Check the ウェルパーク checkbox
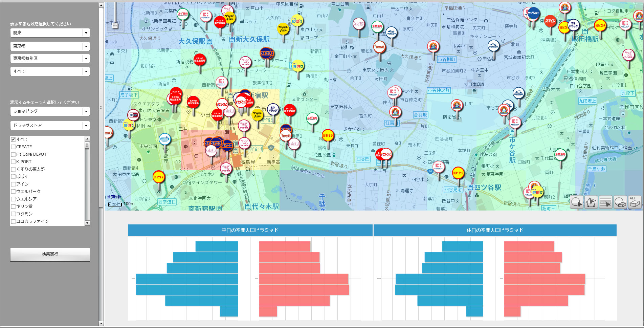The height and width of the screenshot is (328, 644). pos(13,191)
